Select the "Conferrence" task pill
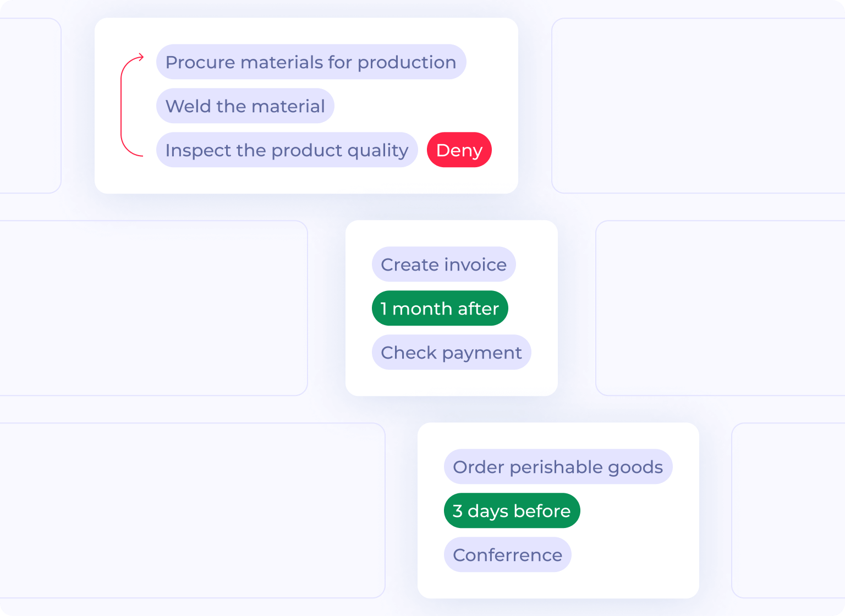The image size is (845, 616). [x=507, y=555]
